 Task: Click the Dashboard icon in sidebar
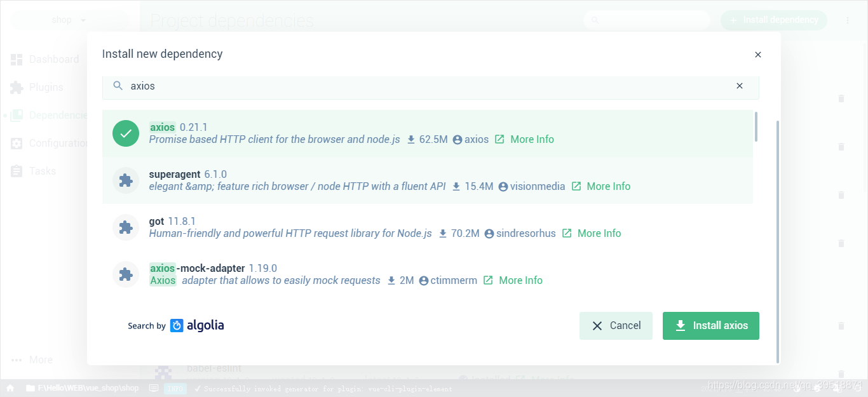click(17, 60)
